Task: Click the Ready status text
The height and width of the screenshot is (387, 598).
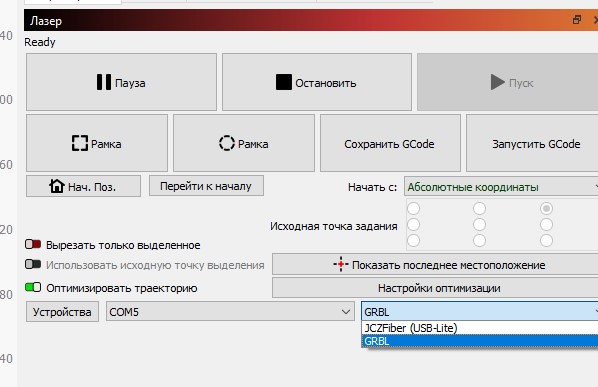Action: click(40, 42)
